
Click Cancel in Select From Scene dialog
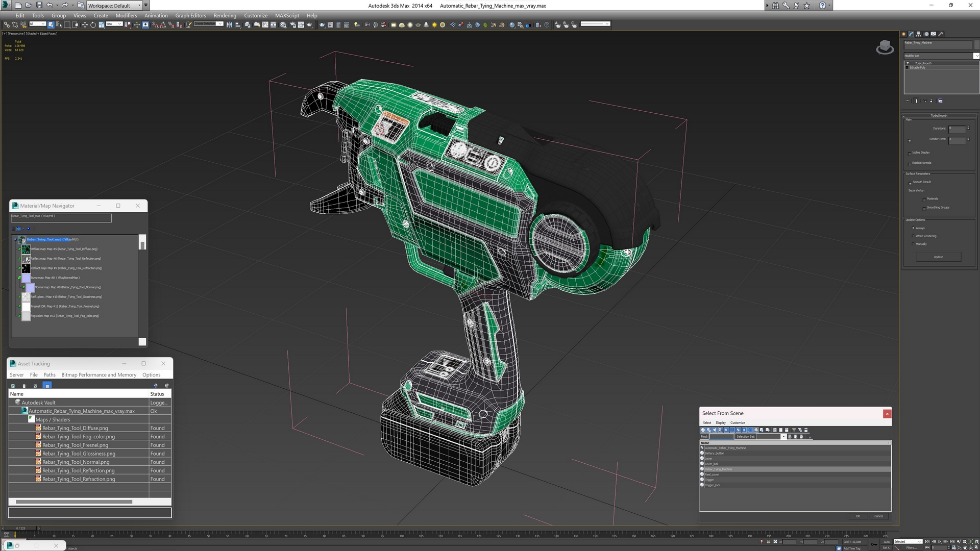click(x=878, y=516)
